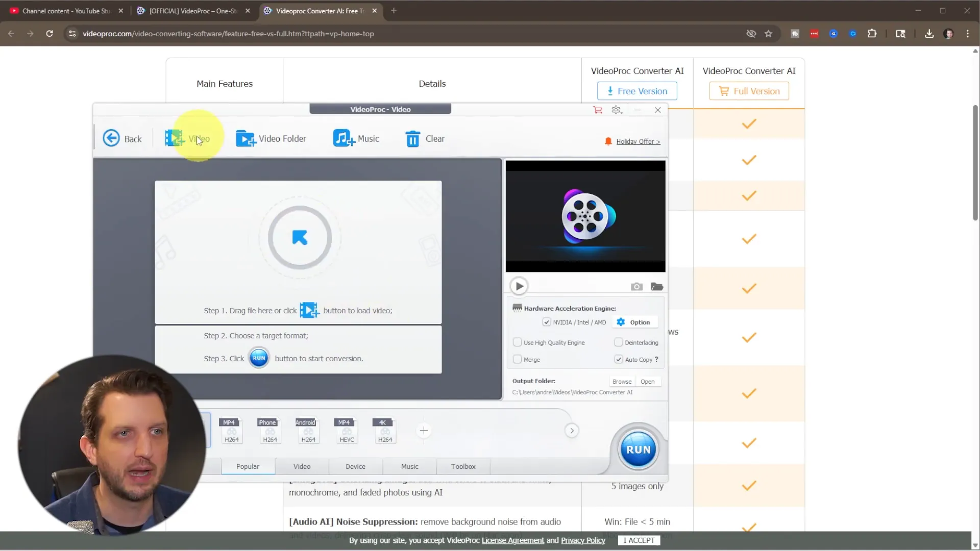Browse for the output folder
Image resolution: width=980 pixels, height=551 pixels.
pyautogui.click(x=622, y=382)
